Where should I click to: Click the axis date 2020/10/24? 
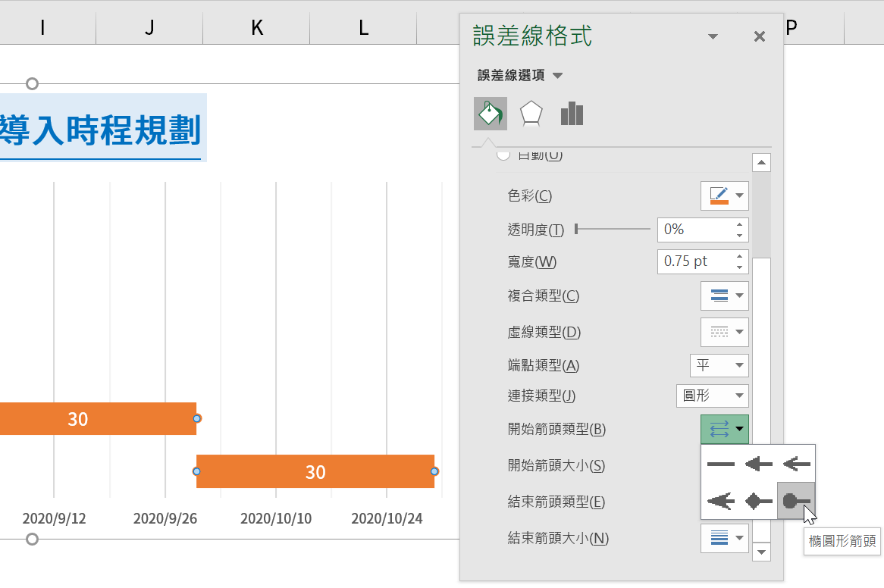tap(387, 518)
